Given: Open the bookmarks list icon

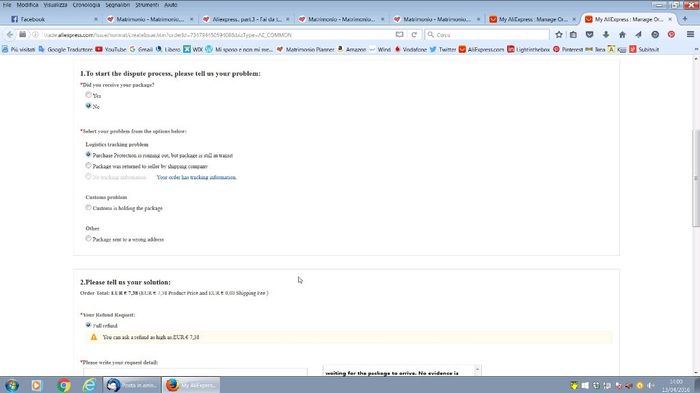Looking at the screenshot, I should coord(573,34).
